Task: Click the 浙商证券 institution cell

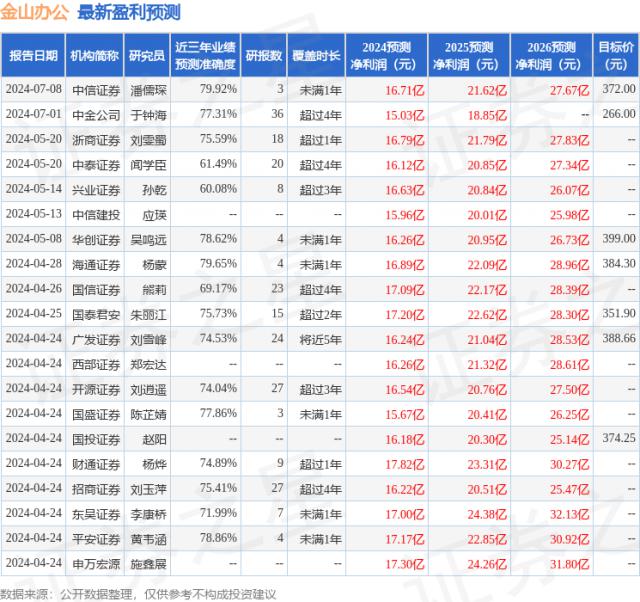Action: 96,140
